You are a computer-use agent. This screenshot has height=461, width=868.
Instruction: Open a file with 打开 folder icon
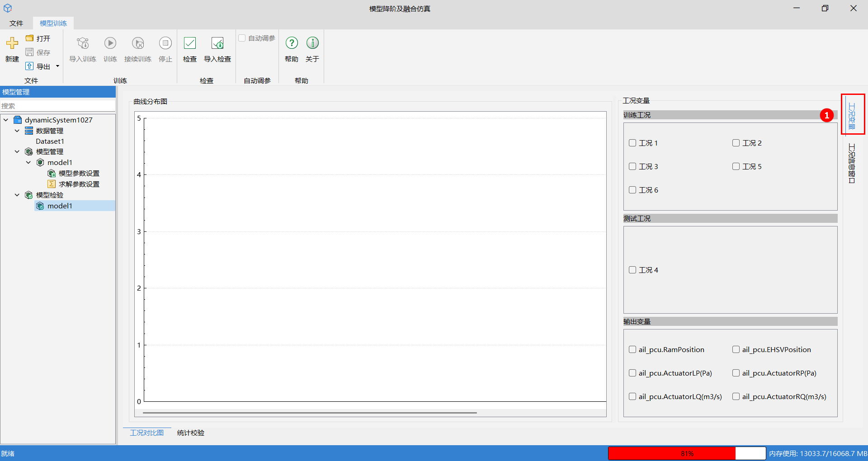pos(29,38)
